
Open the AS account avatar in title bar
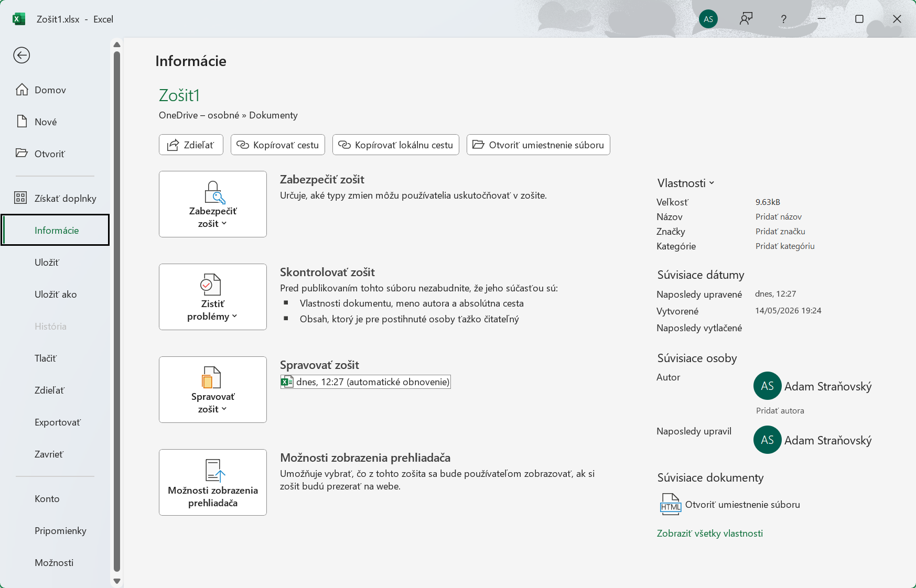point(708,19)
